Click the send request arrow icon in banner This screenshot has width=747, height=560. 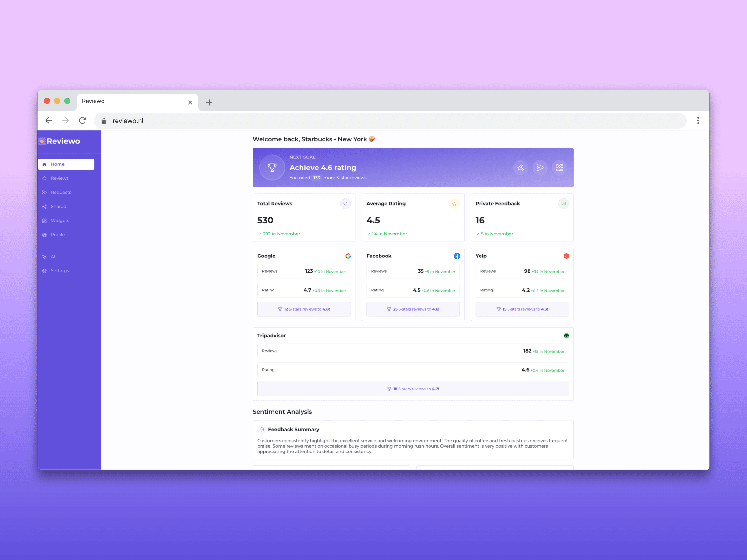(540, 167)
